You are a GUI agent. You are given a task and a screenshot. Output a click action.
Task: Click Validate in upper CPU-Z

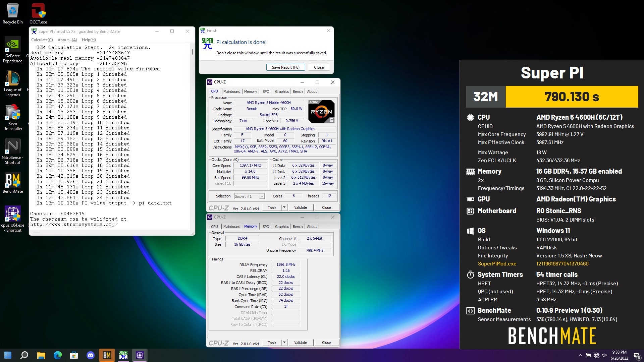coord(301,207)
